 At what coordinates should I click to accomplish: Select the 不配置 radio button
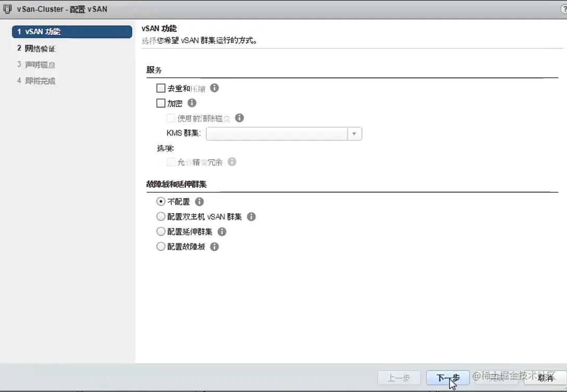161,201
